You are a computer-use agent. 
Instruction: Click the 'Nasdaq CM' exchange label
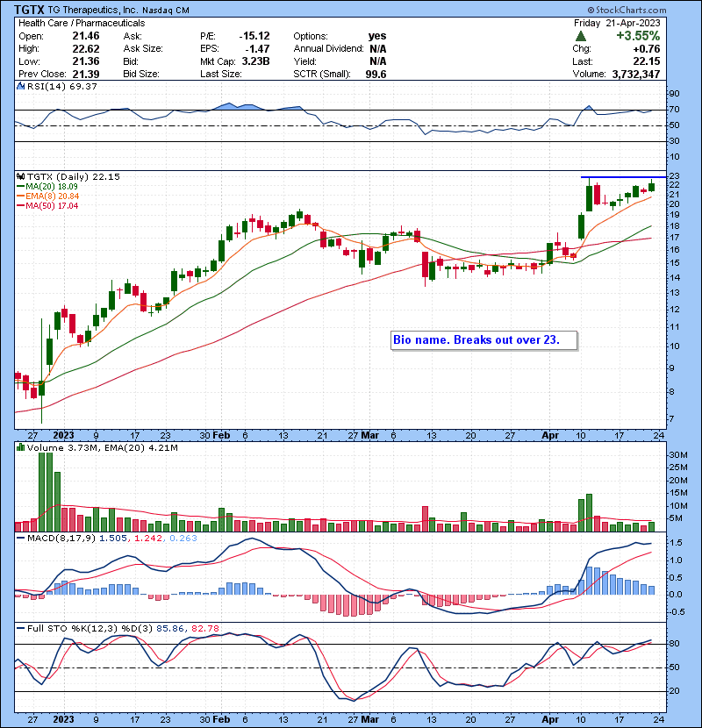(x=166, y=11)
